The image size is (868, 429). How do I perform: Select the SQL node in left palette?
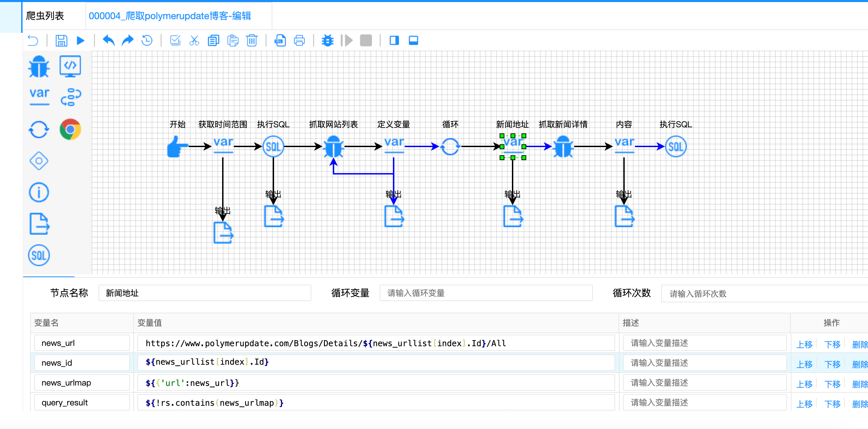pyautogui.click(x=39, y=255)
